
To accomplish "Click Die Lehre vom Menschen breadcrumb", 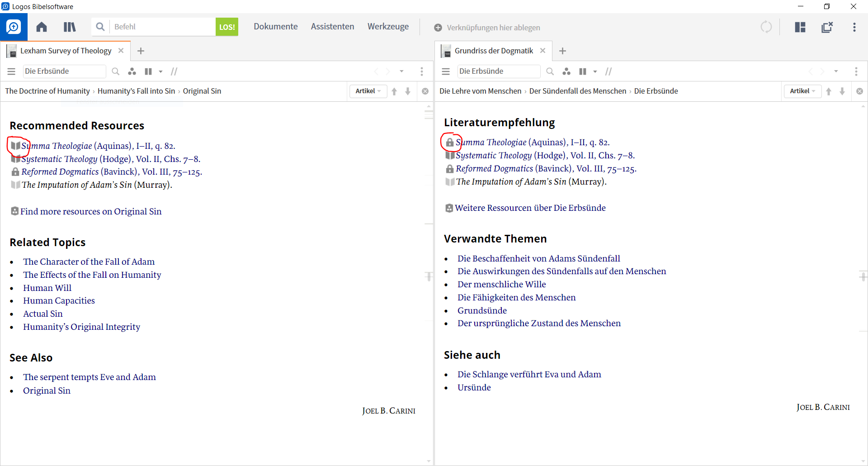I will tap(481, 91).
